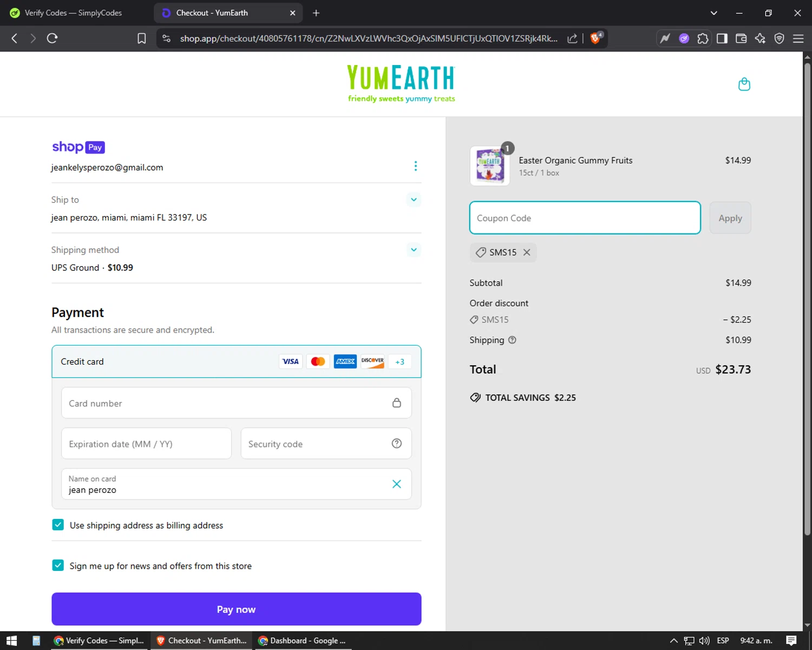This screenshot has width=812, height=650.
Task: Select the Credit card payment option
Action: [x=236, y=361]
